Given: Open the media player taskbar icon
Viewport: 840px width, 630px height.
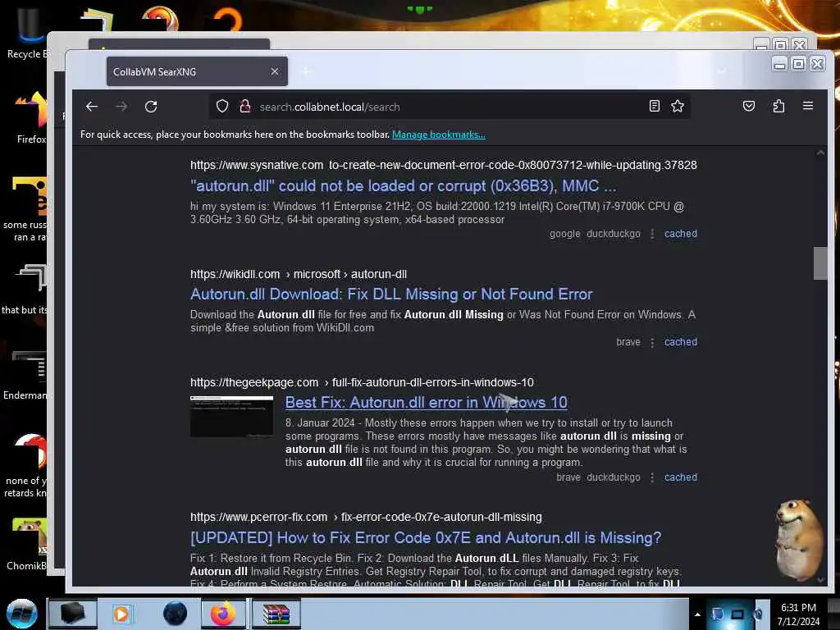Looking at the screenshot, I should tap(121, 614).
